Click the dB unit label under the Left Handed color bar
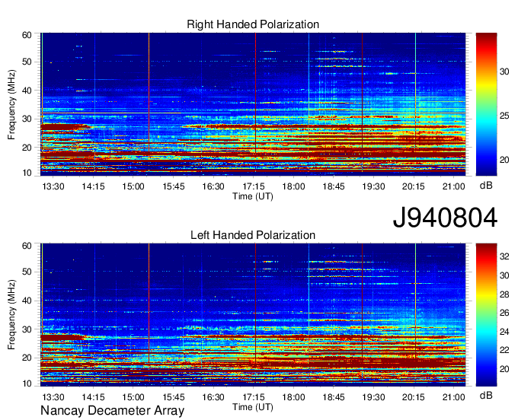This screenshot has height=420, width=518. (x=486, y=396)
